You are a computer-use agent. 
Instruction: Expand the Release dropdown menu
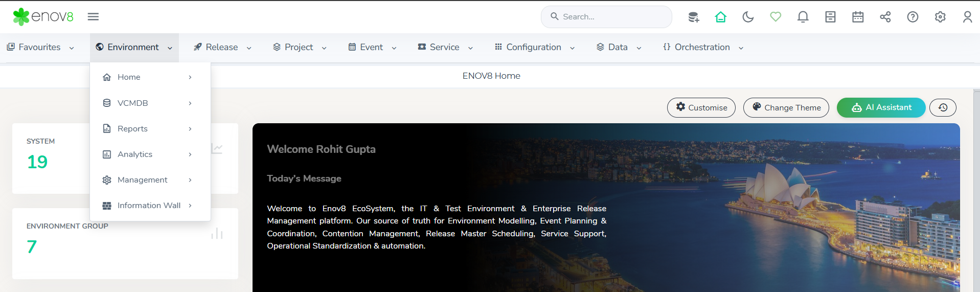click(222, 47)
